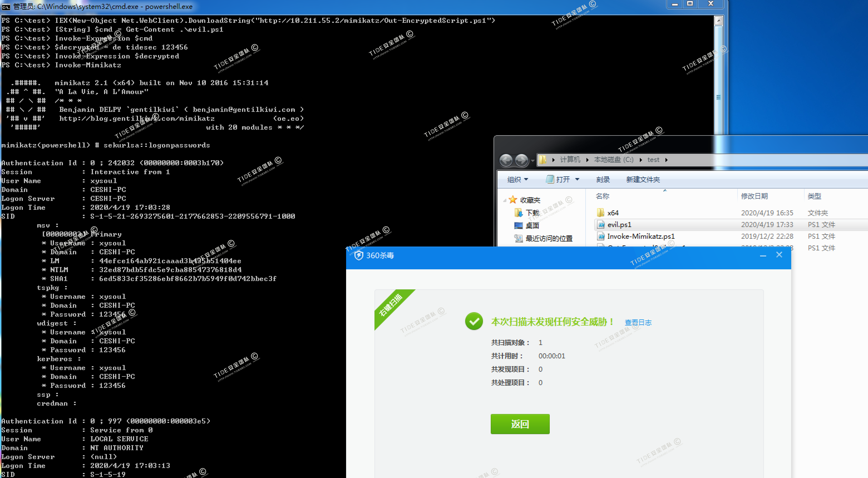
Task: Open the 组织 dropdown menu
Action: (x=517, y=179)
